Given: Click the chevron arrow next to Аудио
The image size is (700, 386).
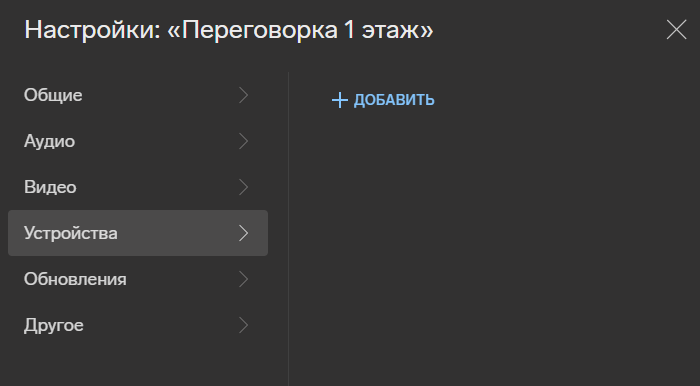Looking at the screenshot, I should [x=243, y=141].
